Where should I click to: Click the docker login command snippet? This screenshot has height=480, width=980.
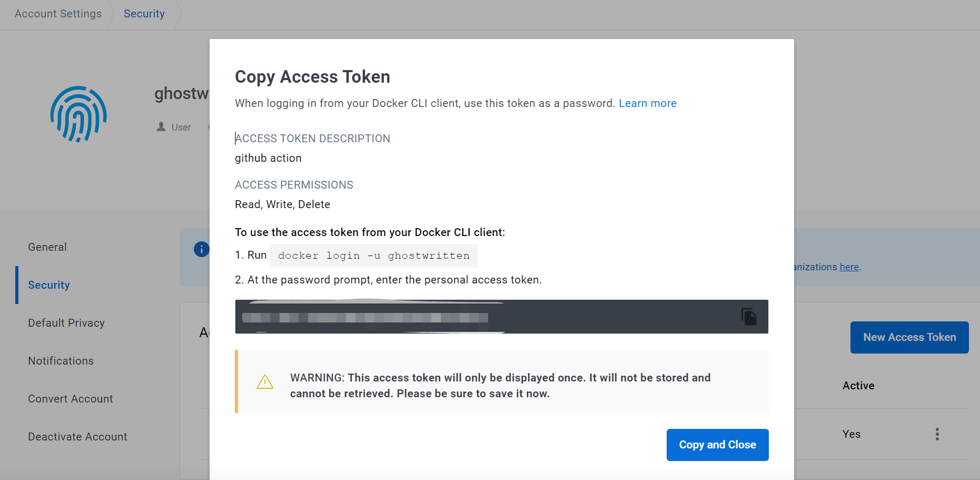(x=373, y=256)
